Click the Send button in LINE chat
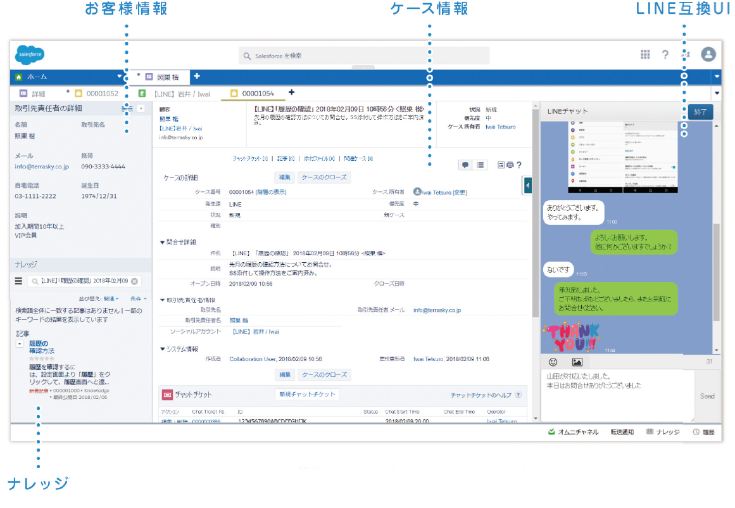735x508 pixels. tap(707, 396)
